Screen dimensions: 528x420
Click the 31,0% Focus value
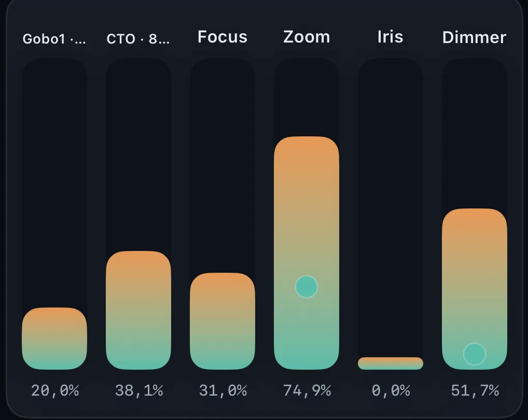pos(223,390)
